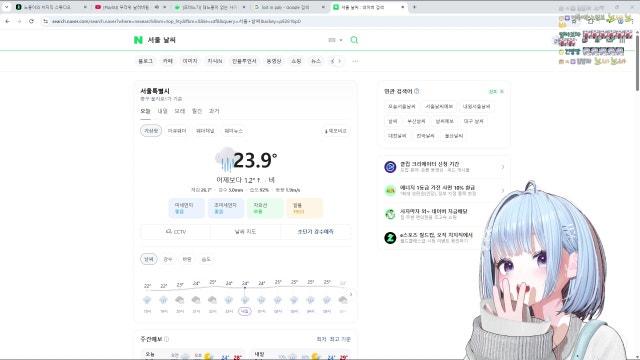
Task: Click the 23.9° current temperature
Action: [255, 160]
